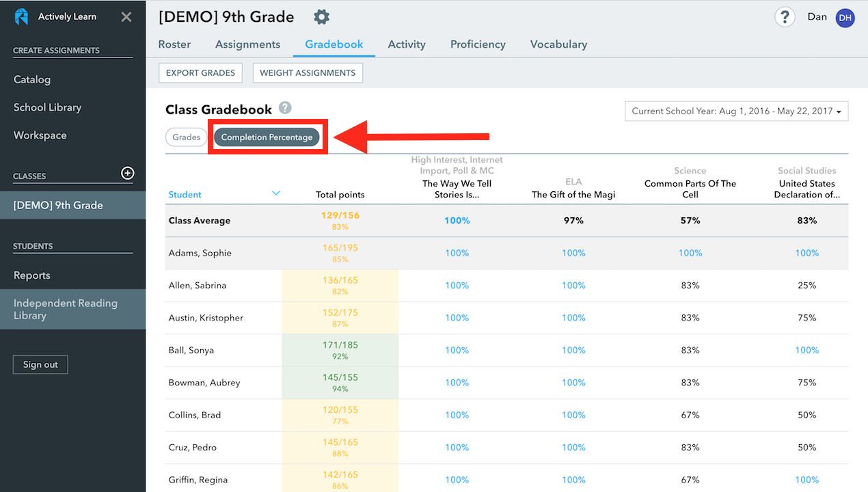This screenshot has height=492, width=868.
Task: Switch to Grades view
Action: pyautogui.click(x=186, y=137)
